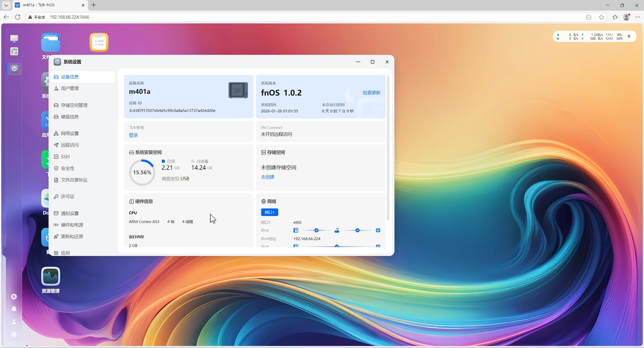Click 登录 link under 飞牛账号
Screen dimensions: 644x348
(x=133, y=135)
